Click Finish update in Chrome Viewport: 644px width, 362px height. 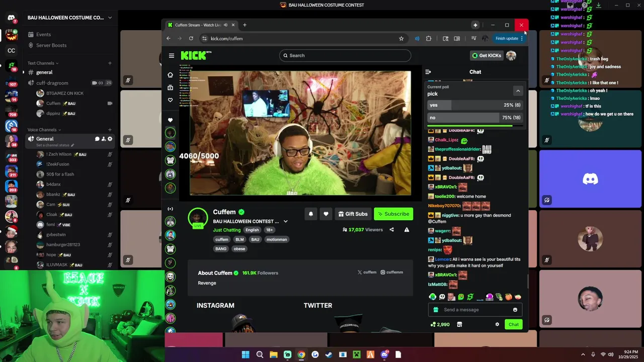point(509,38)
